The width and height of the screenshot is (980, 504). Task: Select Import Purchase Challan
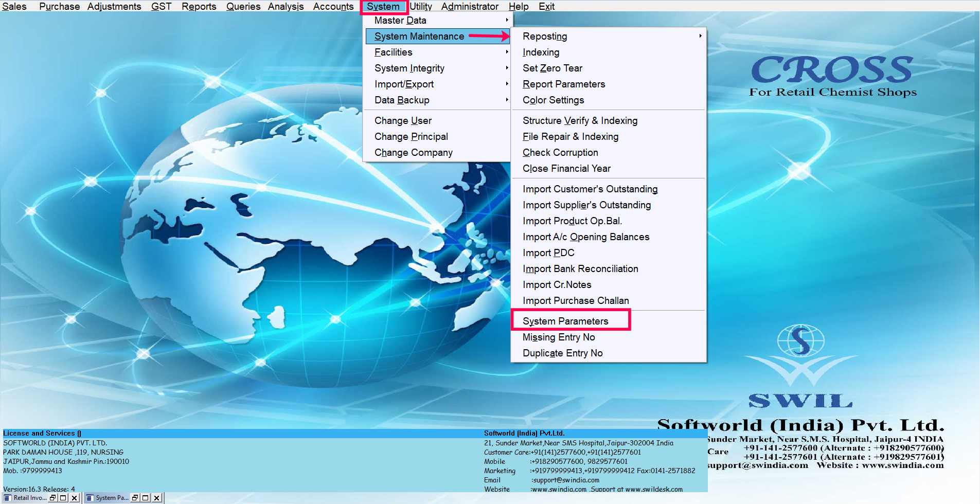click(608, 300)
